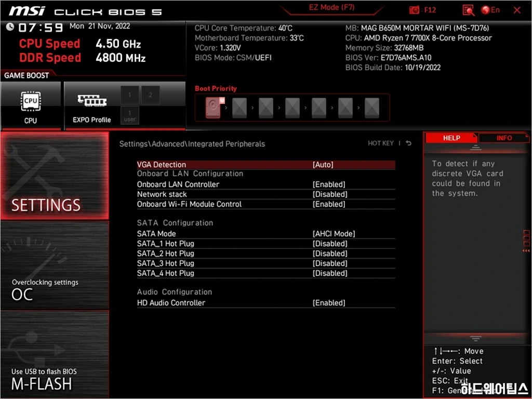The image size is (532, 399).
Task: Select the EXPO user profile 1
Action: [129, 115]
